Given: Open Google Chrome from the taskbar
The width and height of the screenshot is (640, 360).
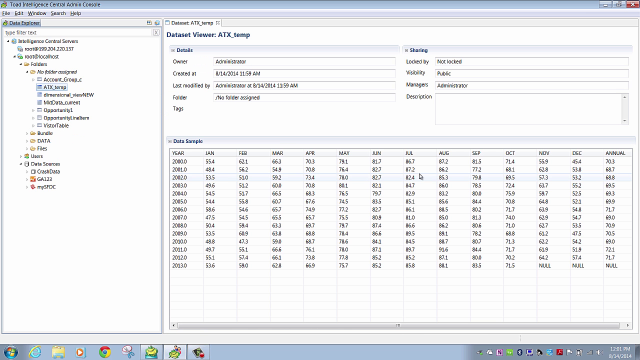Looking at the screenshot, I should click(x=105, y=352).
